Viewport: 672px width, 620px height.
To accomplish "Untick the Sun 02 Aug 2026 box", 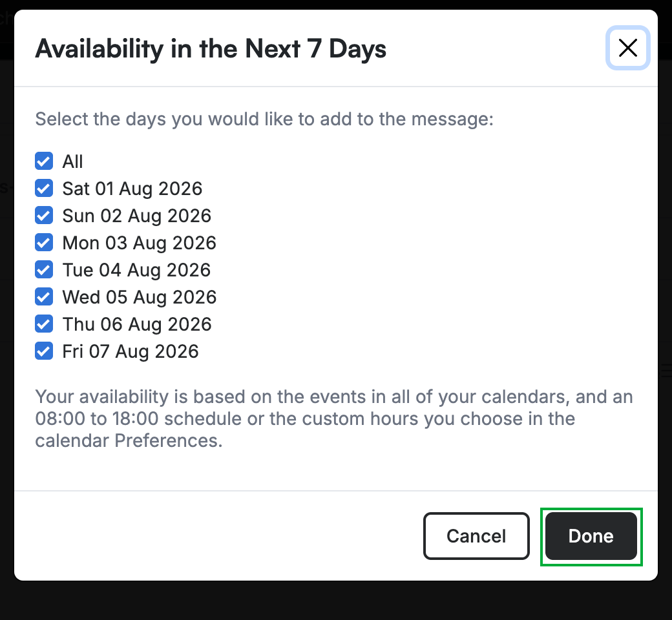I will coord(44,216).
